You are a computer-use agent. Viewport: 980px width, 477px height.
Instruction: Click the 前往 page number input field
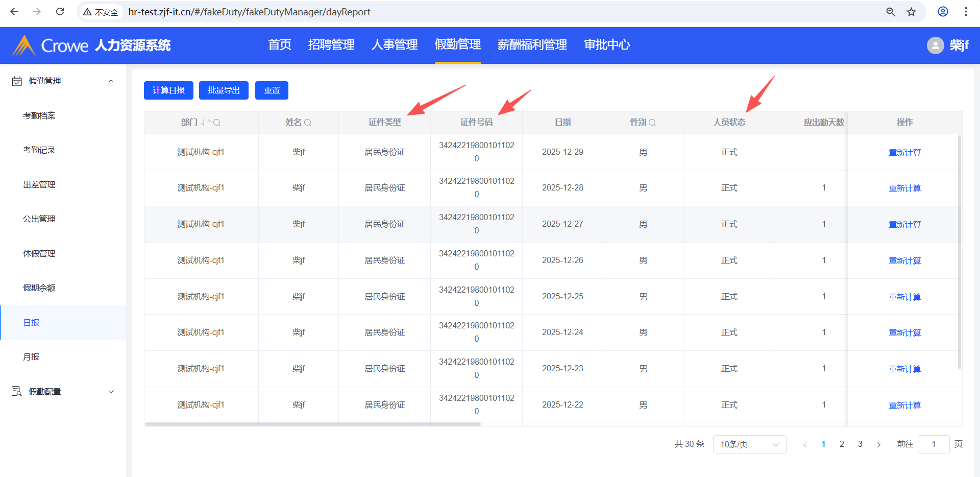coord(933,444)
